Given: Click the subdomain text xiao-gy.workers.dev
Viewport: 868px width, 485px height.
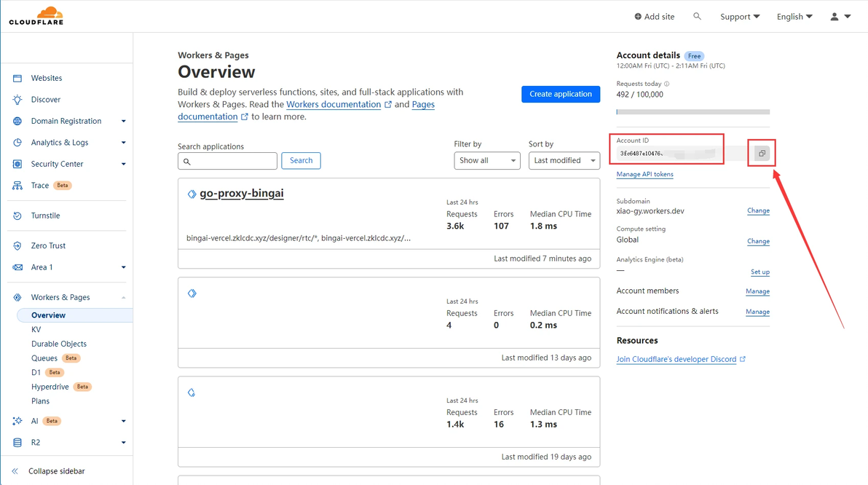Looking at the screenshot, I should click(x=650, y=211).
